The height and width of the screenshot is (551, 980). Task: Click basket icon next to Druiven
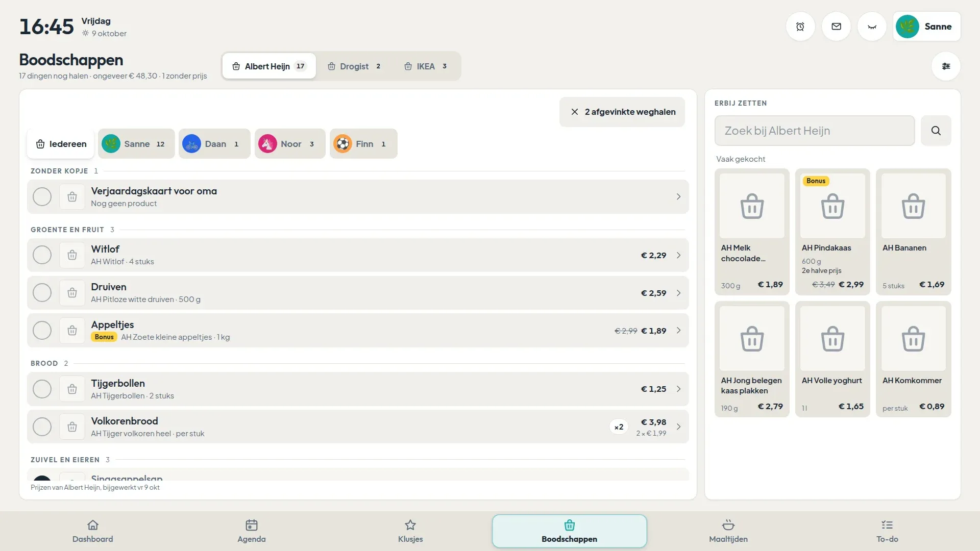pos(72,293)
